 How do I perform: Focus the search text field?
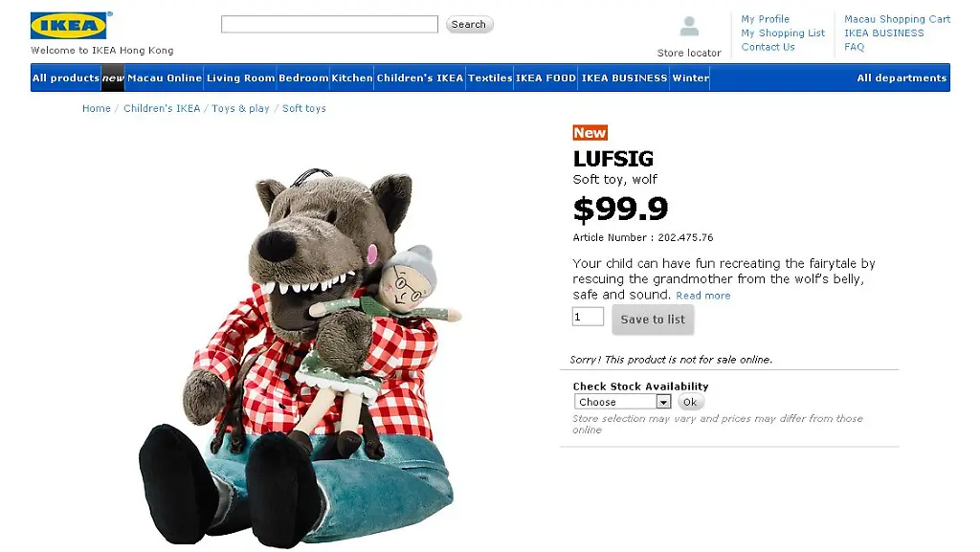pos(329,25)
